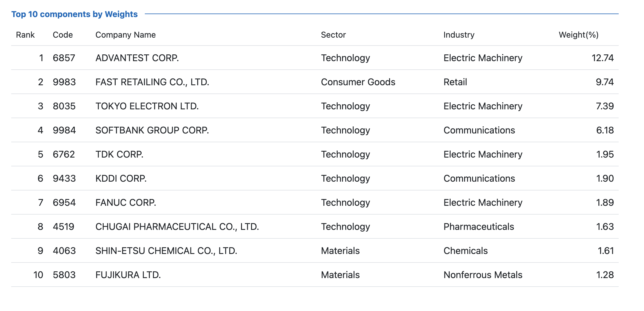Click stock code 6857
644x311 pixels.
[64, 58]
